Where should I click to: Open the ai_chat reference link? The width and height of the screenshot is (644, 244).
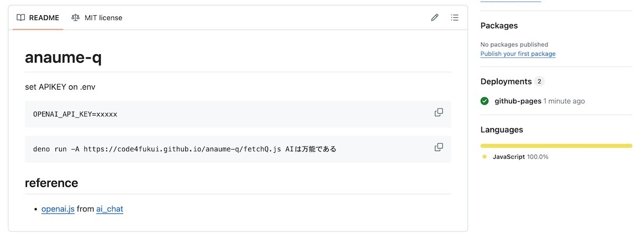(x=109, y=209)
